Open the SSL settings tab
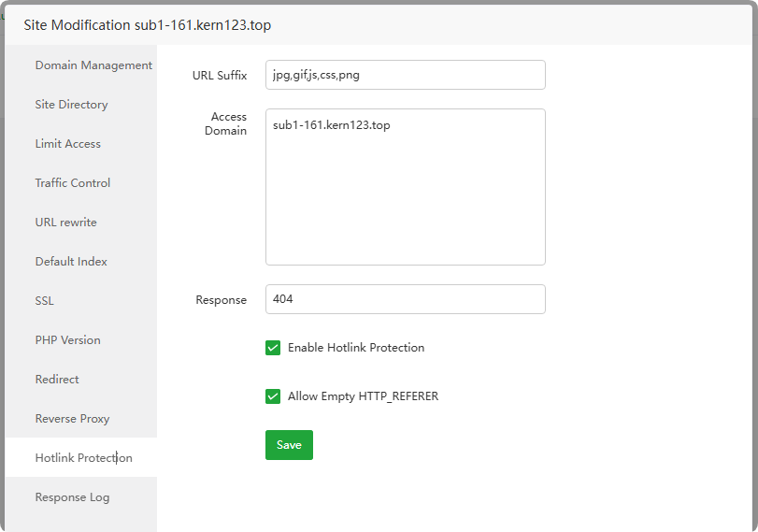Viewport: 758px width, 532px height. (x=45, y=301)
